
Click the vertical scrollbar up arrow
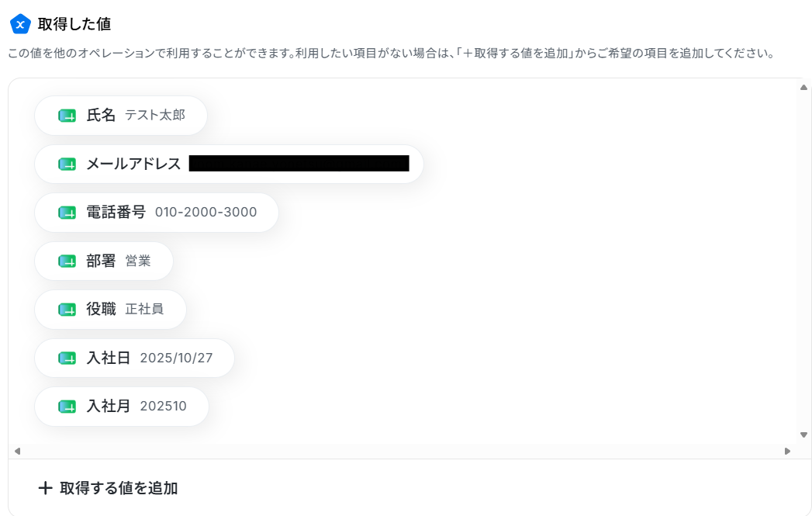pyautogui.click(x=803, y=88)
